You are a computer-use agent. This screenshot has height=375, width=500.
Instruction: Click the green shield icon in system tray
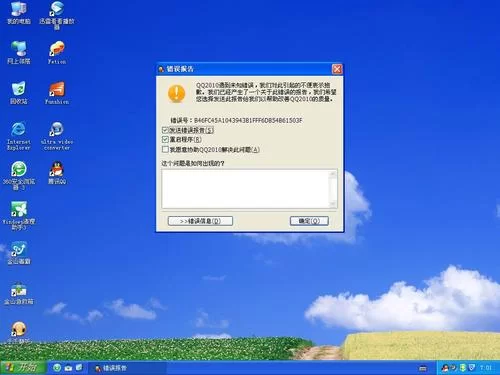(463, 368)
